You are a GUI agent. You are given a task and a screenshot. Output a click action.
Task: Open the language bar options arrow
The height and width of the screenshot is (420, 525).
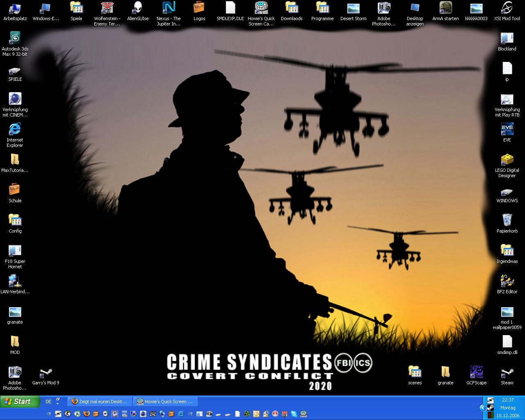[58, 404]
